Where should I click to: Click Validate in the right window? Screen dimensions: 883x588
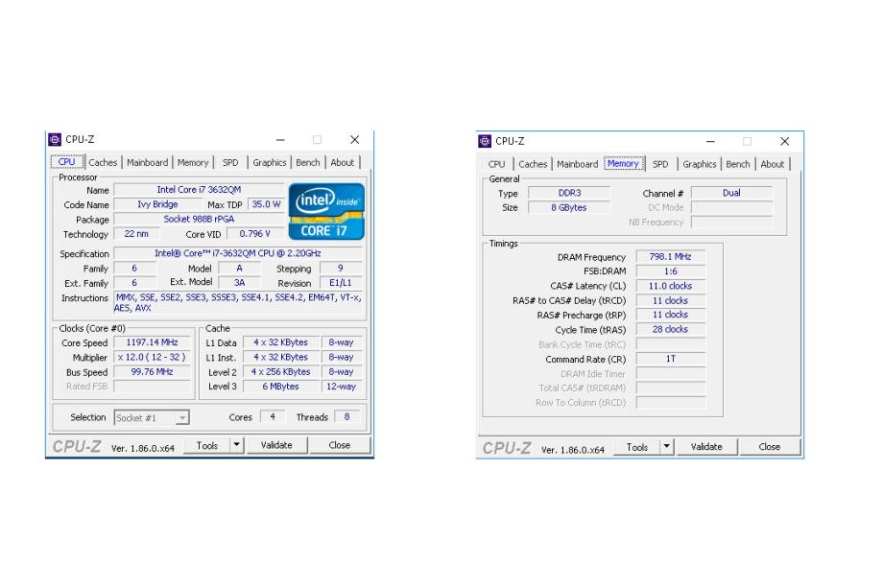tap(706, 446)
